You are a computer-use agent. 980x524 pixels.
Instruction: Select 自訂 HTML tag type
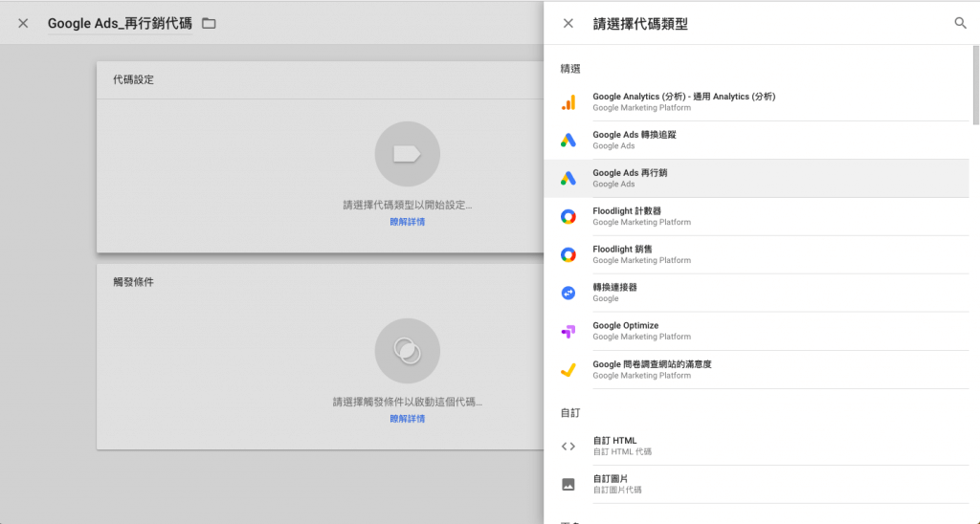tap(756, 447)
